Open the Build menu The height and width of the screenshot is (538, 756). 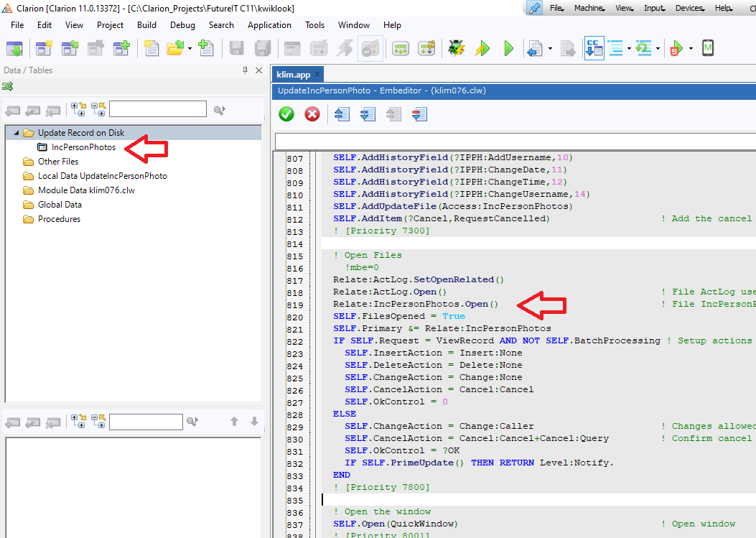tap(146, 24)
